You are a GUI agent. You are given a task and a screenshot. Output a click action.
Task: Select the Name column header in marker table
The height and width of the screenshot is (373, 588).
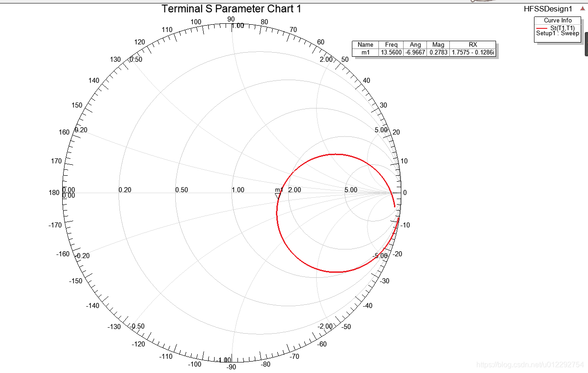point(365,44)
